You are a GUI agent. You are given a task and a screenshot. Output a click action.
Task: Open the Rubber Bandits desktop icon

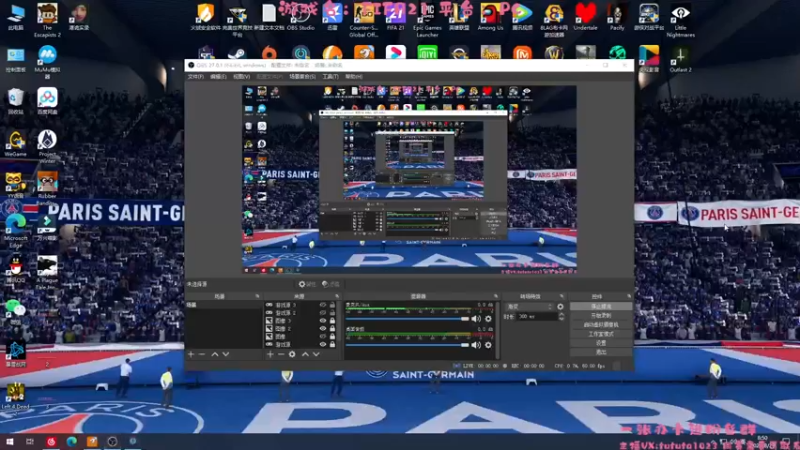pyautogui.click(x=47, y=188)
